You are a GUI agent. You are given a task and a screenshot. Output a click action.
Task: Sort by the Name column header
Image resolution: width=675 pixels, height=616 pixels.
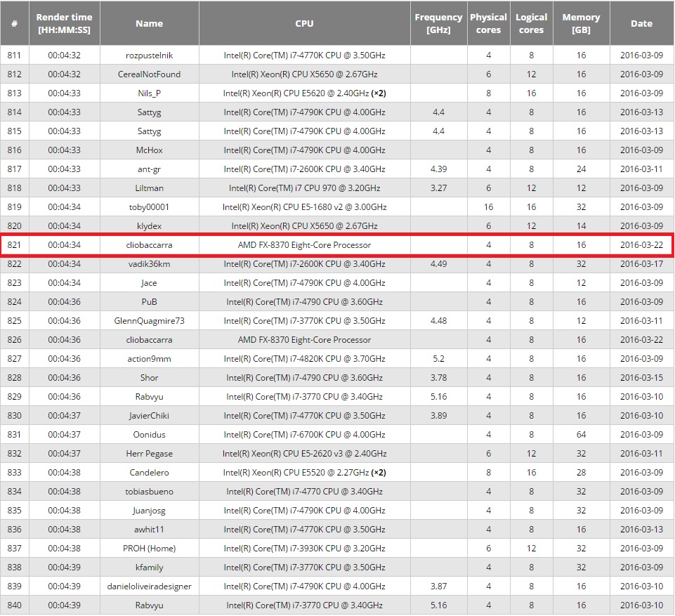149,23
